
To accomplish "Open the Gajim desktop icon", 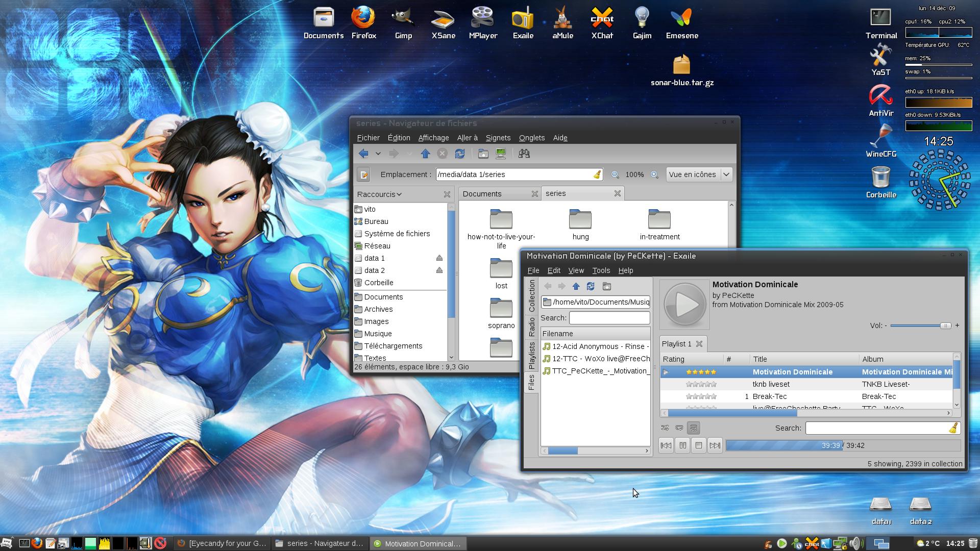I will pyautogui.click(x=642, y=23).
